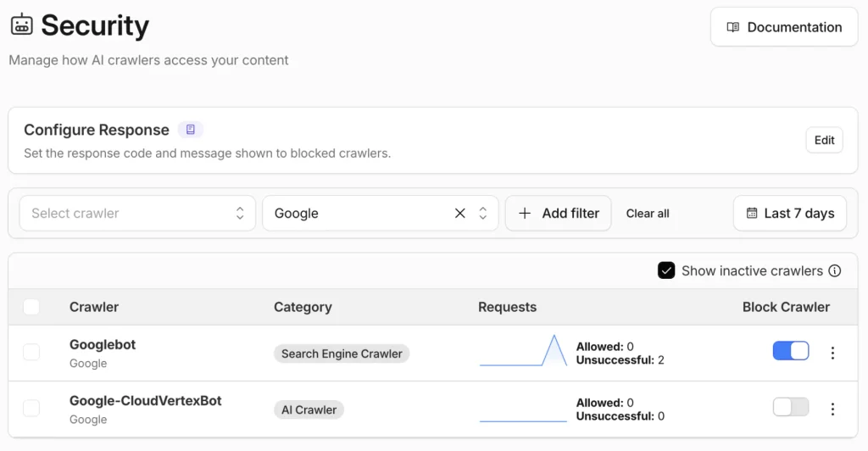Open the Last 7 days date range
Screen dimensions: 868x451
tap(789, 213)
